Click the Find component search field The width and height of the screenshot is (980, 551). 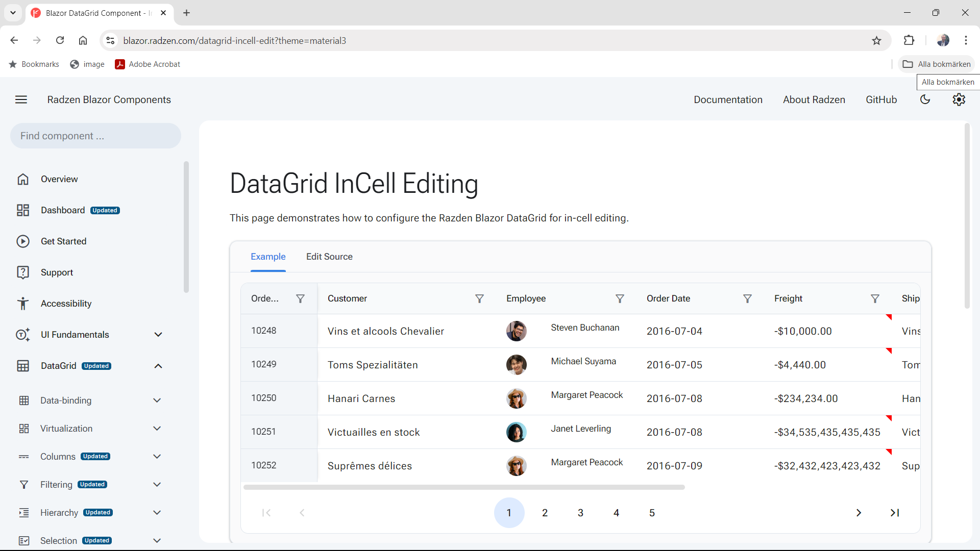pyautogui.click(x=95, y=136)
